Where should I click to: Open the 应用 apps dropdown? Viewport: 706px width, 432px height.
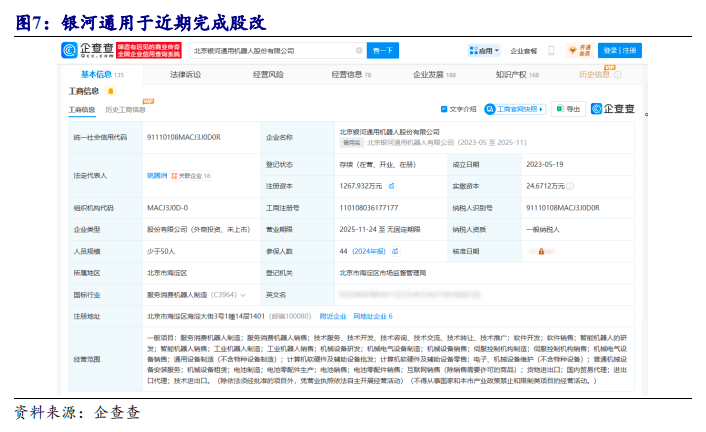click(483, 50)
